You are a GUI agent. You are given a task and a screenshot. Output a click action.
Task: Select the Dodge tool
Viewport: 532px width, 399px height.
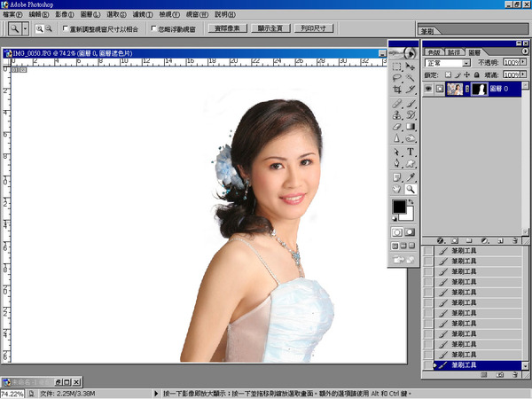click(411, 138)
